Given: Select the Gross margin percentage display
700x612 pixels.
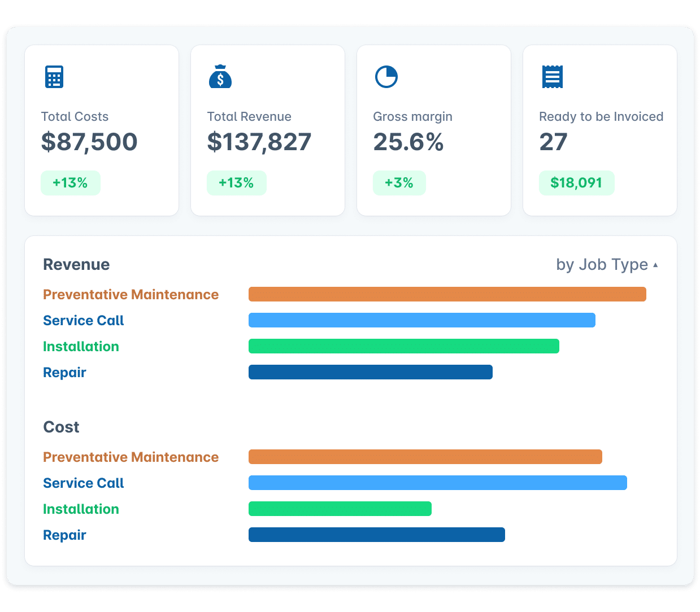Looking at the screenshot, I should [x=408, y=142].
